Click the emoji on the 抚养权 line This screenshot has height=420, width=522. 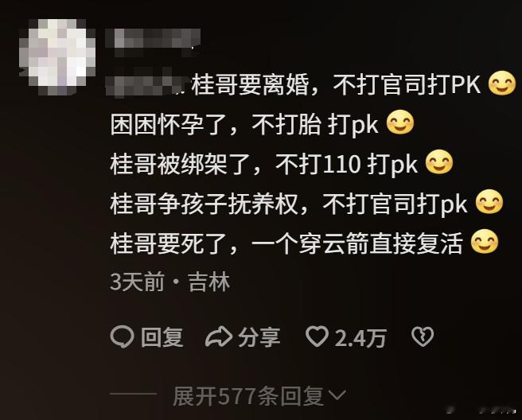pos(489,202)
